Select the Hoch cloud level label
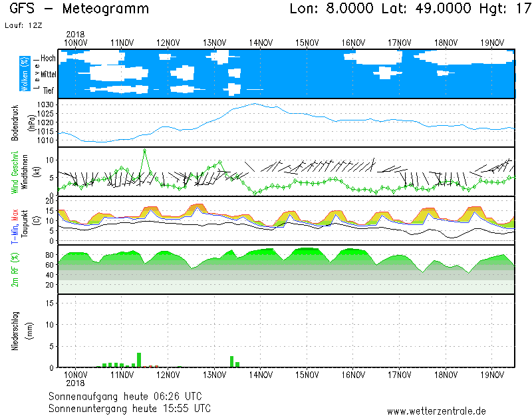 click(48, 59)
